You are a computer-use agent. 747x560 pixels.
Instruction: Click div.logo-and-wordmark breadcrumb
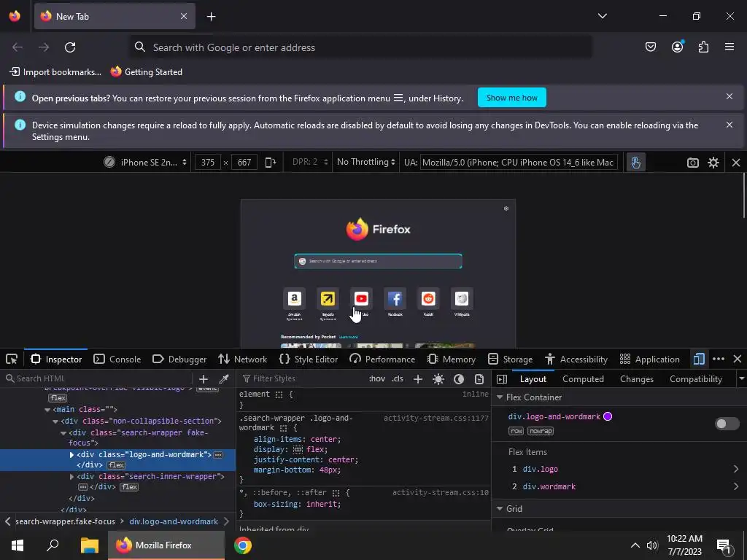174,521
